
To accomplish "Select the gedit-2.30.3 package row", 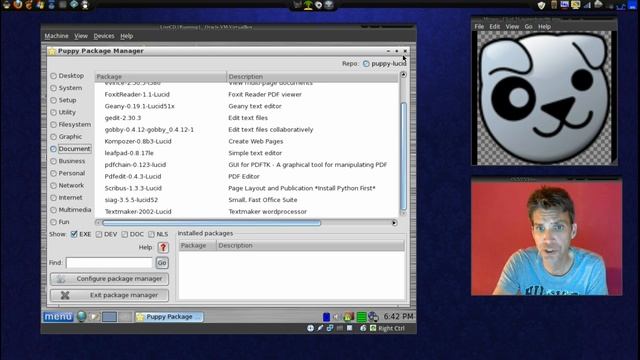I will pos(247,118).
